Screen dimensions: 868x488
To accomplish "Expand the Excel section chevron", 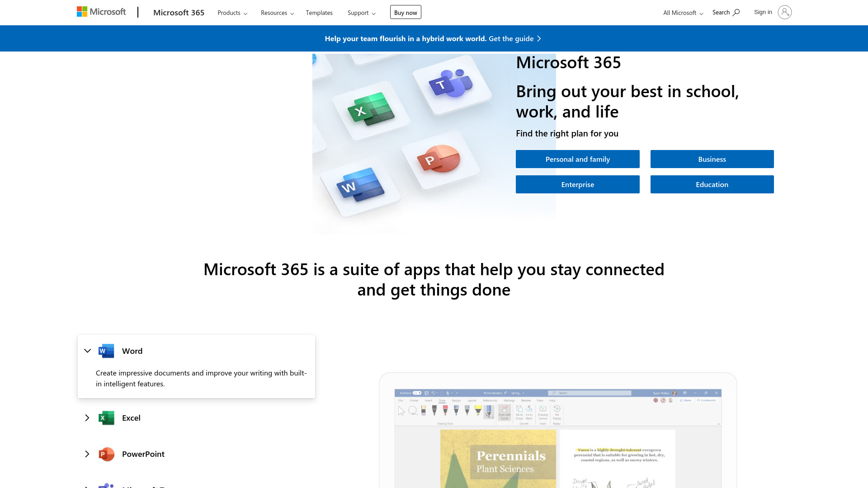I will coord(87,418).
